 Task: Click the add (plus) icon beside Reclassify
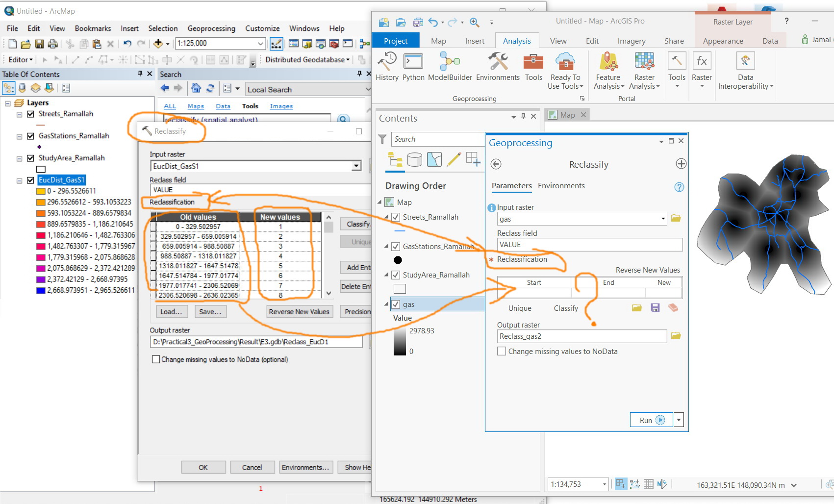point(681,164)
